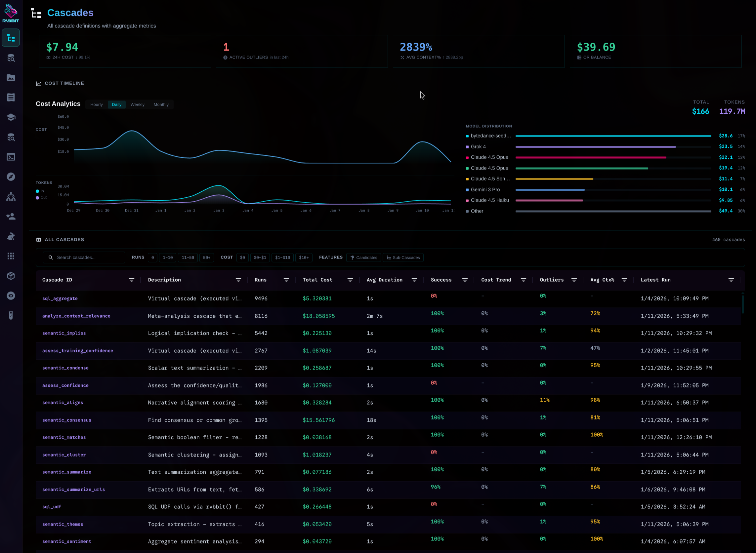Switch Cost Analytics to Hourly

(x=97, y=104)
